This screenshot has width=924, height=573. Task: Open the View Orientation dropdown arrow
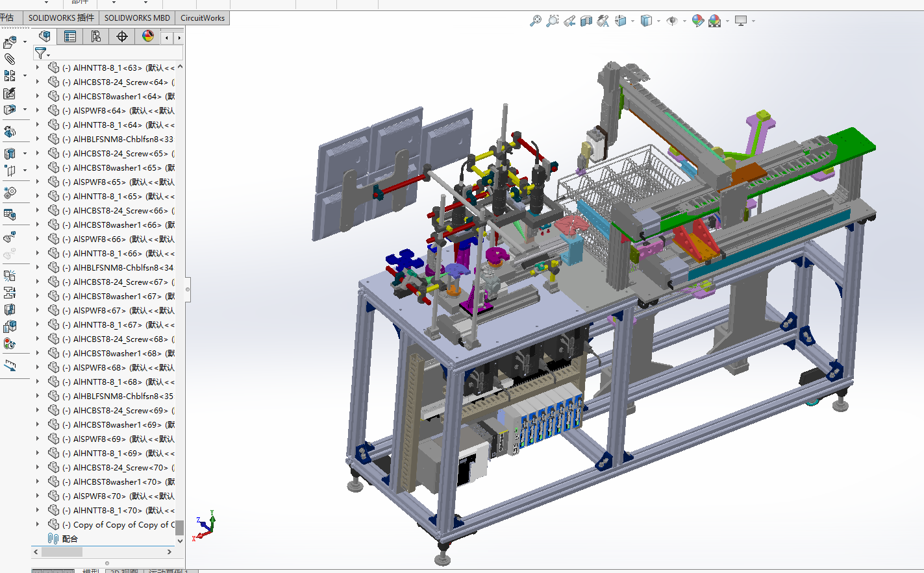[632, 21]
